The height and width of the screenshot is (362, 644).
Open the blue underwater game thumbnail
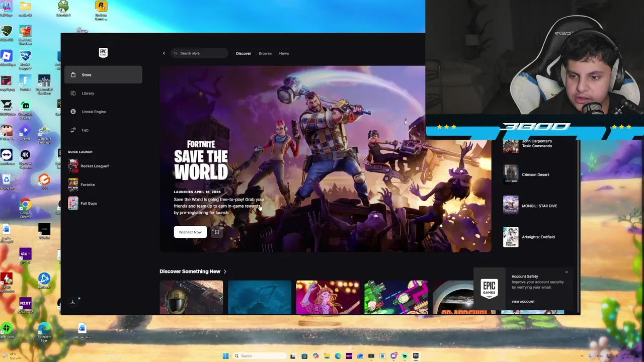click(x=260, y=297)
